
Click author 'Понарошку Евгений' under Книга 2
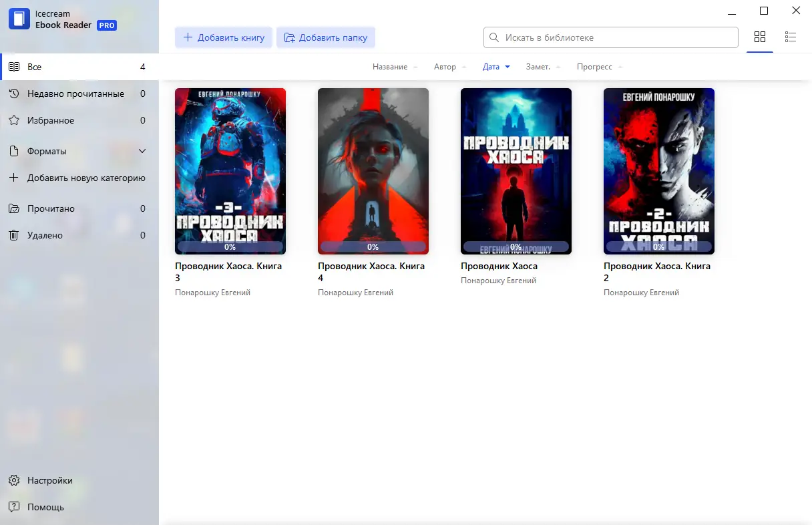point(641,293)
